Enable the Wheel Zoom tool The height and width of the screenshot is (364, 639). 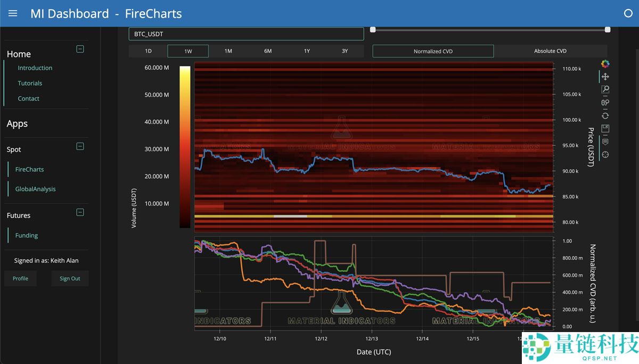point(605,103)
